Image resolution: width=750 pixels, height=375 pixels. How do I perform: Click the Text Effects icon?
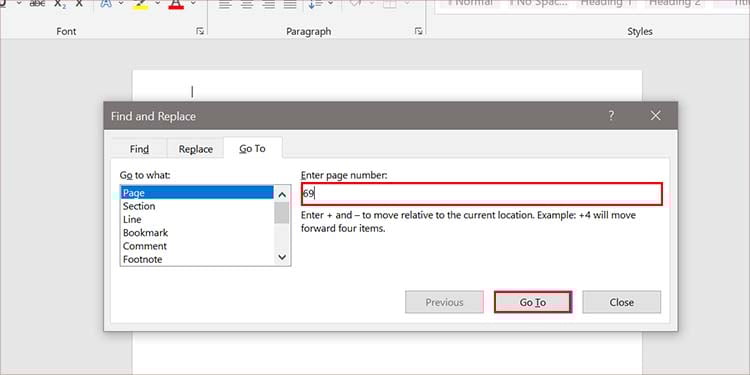click(x=106, y=4)
